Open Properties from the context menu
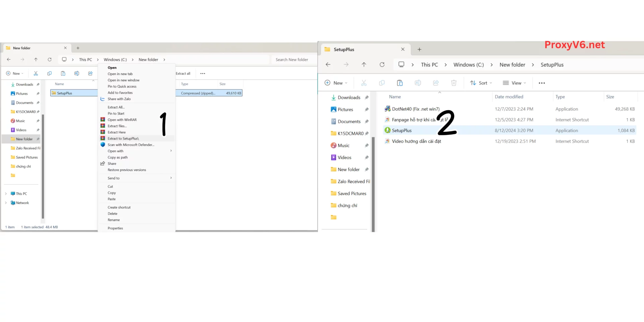Image resolution: width=644 pixels, height=322 pixels. click(137, 228)
